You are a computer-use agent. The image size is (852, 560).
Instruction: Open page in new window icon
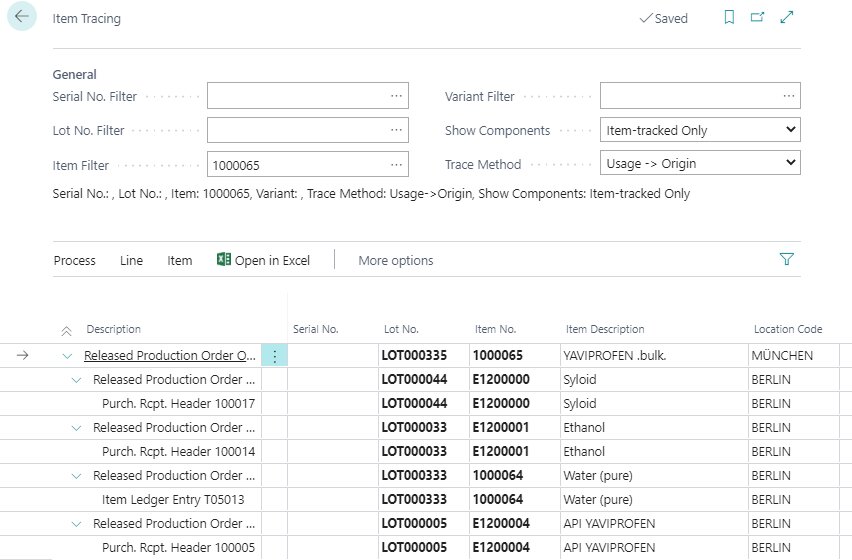757,18
